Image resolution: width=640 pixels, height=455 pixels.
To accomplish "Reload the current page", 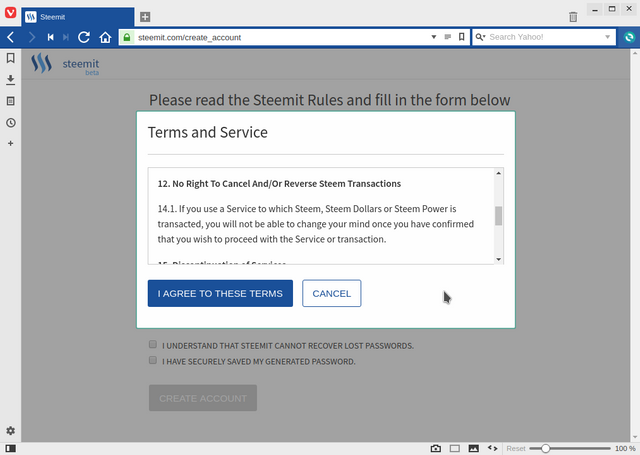I will coord(84,37).
